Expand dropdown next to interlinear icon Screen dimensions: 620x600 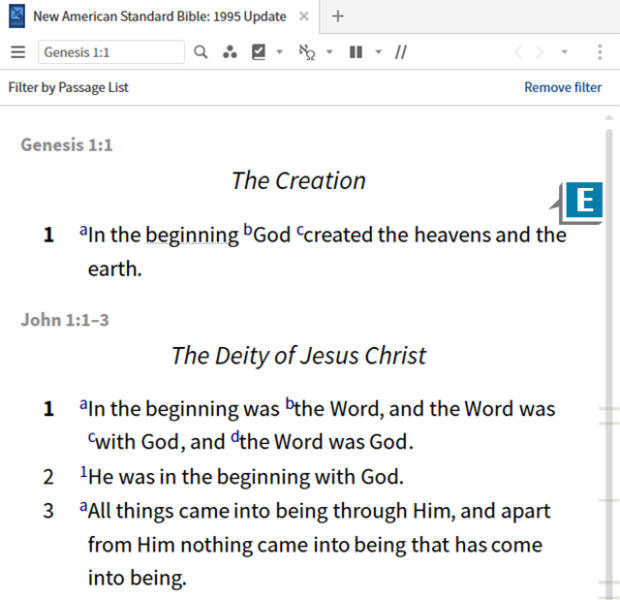point(329,52)
